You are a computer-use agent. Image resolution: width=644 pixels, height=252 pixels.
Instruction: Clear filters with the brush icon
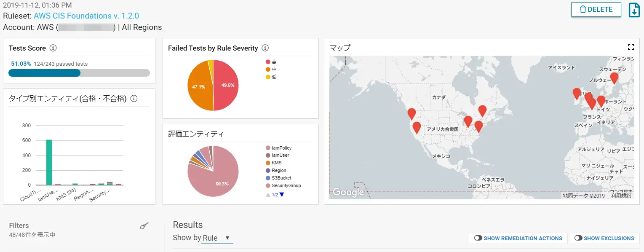point(144,226)
